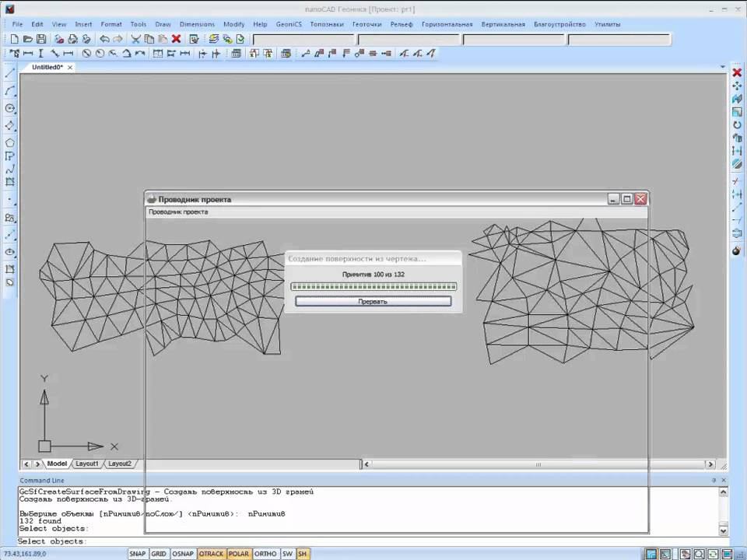Toggle GRID display in status bar
747x560 pixels.
click(159, 554)
